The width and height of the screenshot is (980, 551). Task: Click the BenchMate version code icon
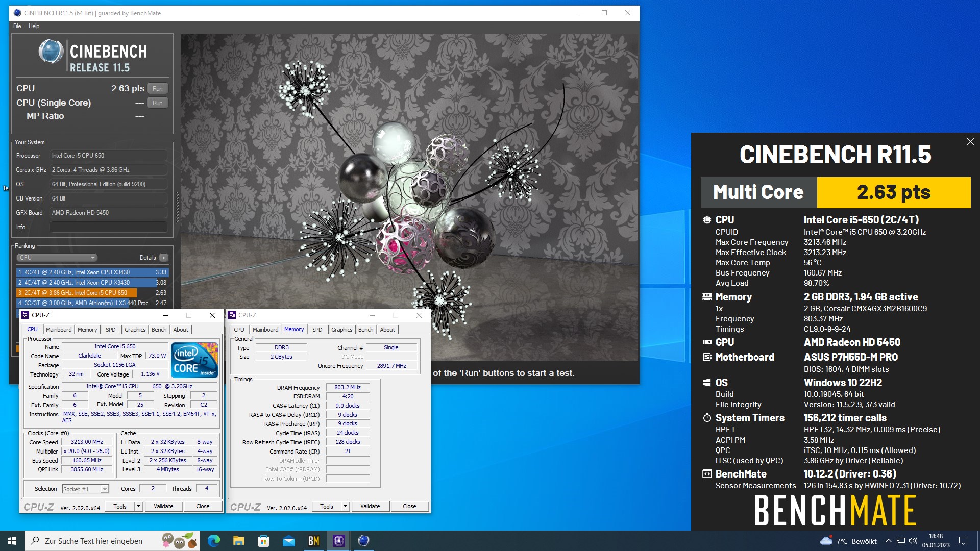tap(707, 474)
